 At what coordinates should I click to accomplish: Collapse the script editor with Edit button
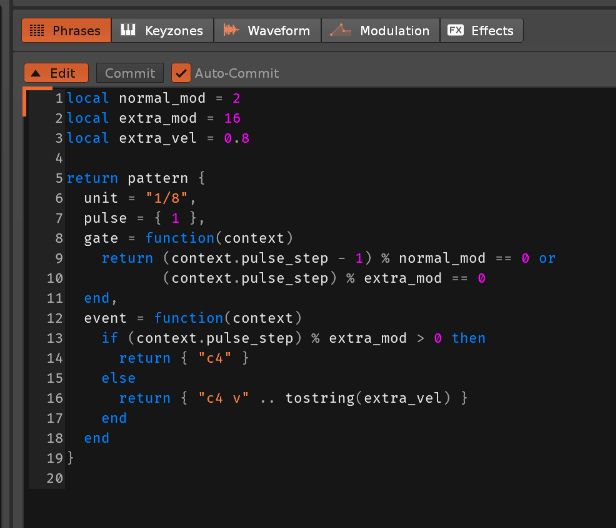click(x=56, y=73)
